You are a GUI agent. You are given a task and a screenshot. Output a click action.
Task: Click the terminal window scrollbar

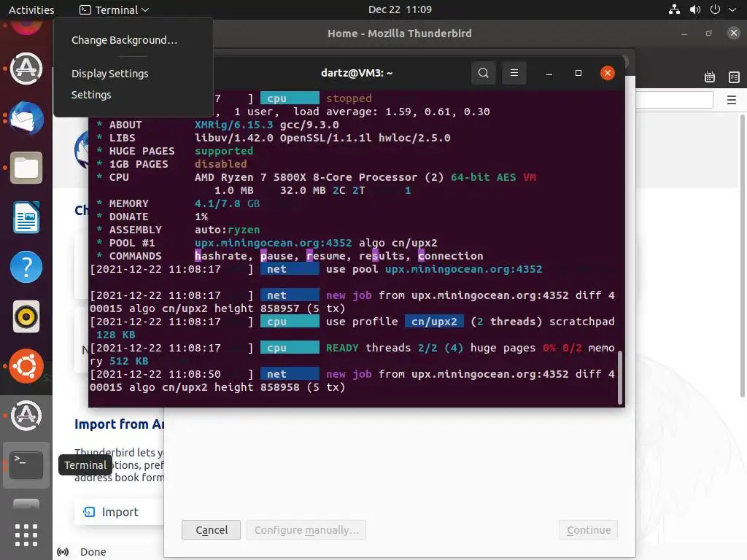620,378
